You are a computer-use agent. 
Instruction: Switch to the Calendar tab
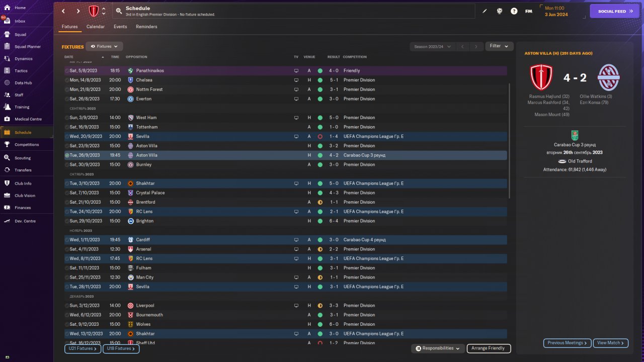(x=96, y=27)
